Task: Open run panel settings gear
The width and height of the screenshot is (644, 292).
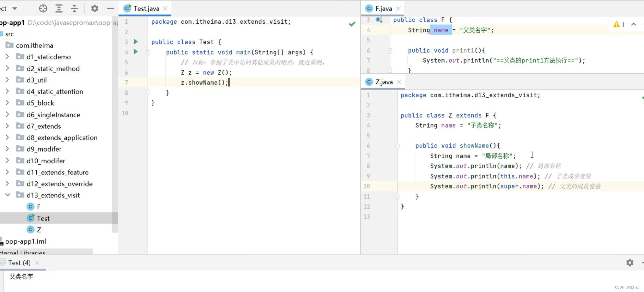Action: [630, 263]
